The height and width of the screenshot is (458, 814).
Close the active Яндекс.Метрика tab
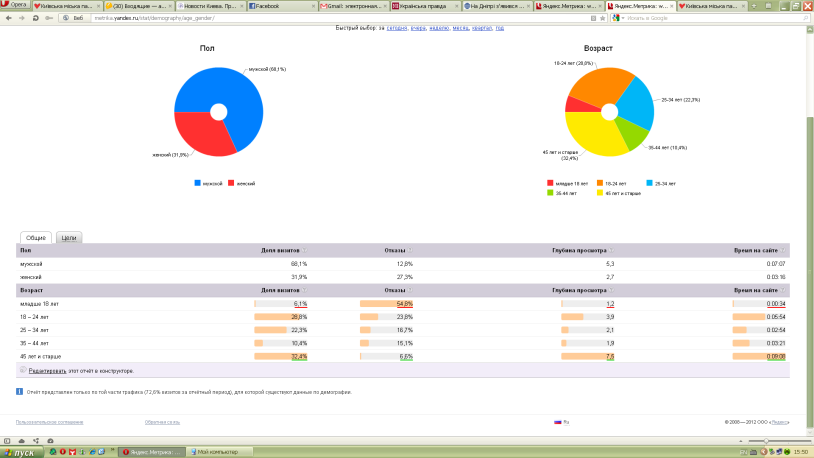pos(671,6)
